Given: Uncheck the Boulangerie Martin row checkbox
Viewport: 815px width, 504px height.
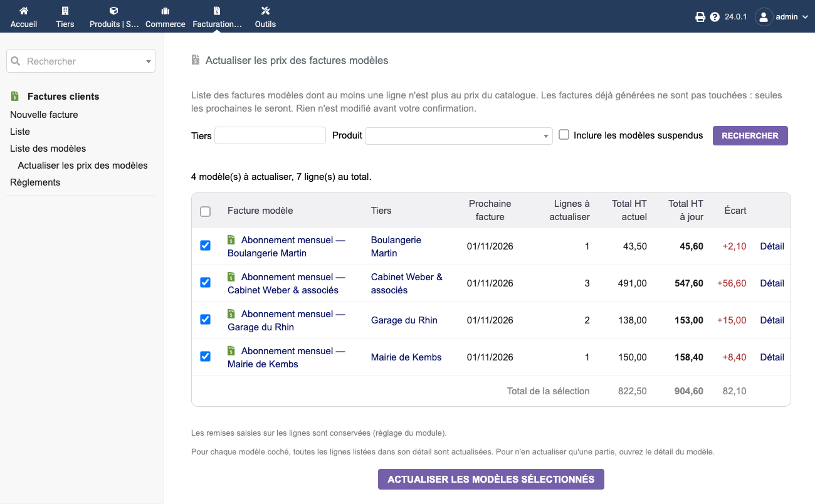Looking at the screenshot, I should pyautogui.click(x=205, y=246).
